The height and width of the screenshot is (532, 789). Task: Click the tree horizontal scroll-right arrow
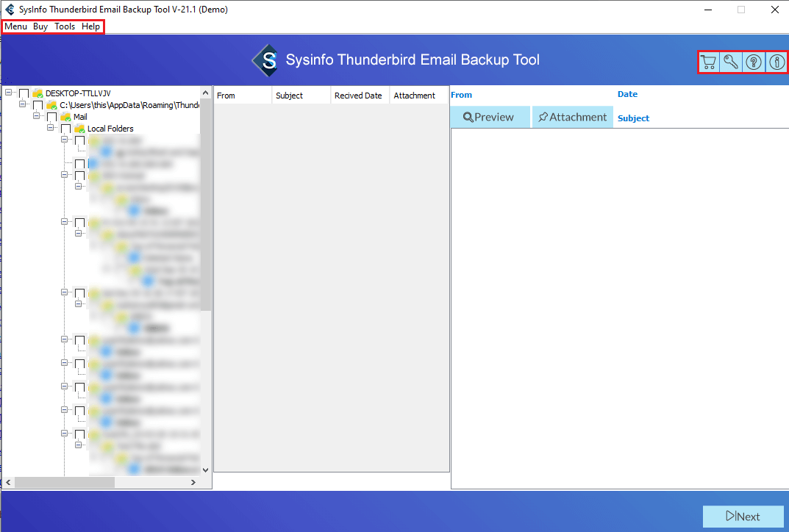(193, 482)
